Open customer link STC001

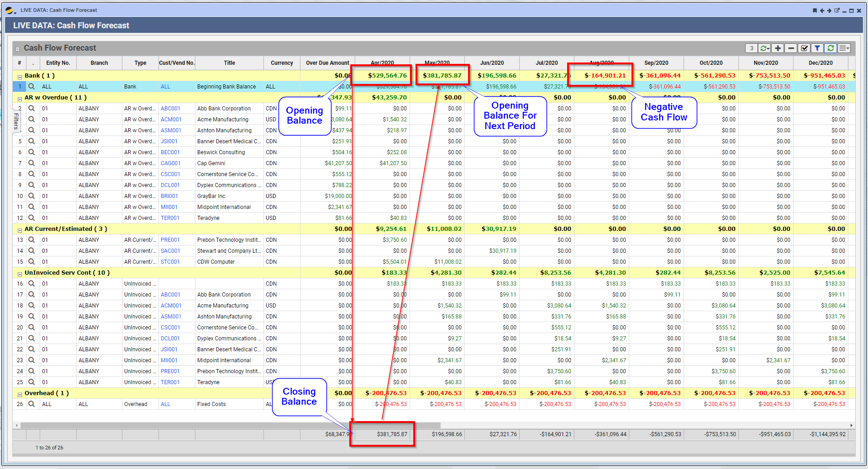pos(170,262)
